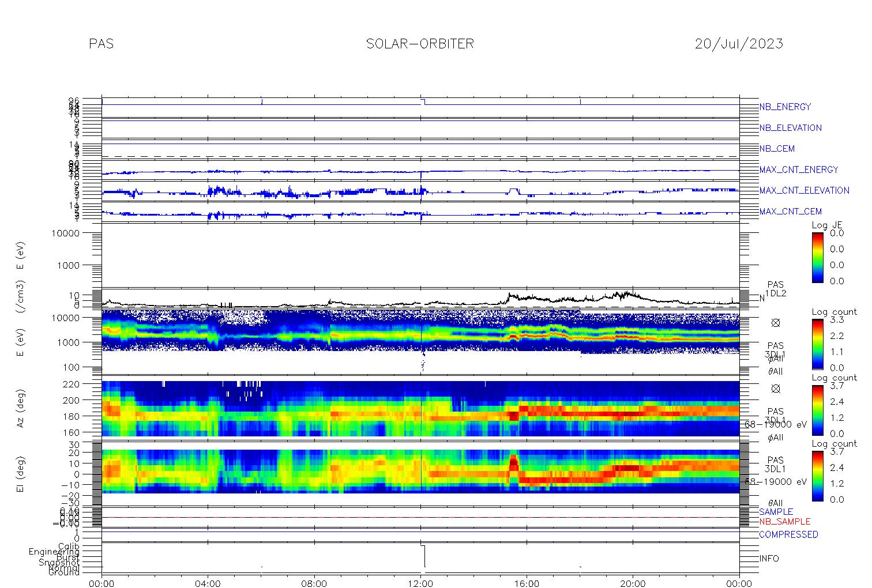Click the Log count color bar topping at 3.3
Image resolution: width=872 pixels, height=588 pixels.
tap(818, 344)
